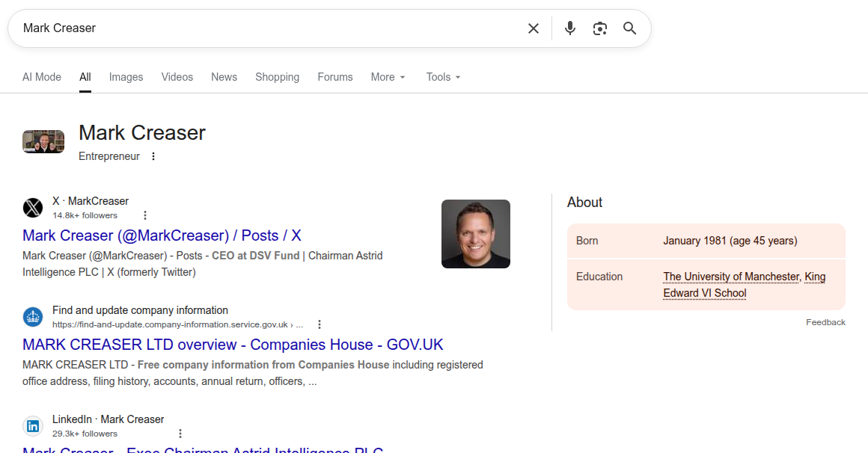The image size is (868, 453).
Task: Expand the More dropdown
Action: 388,77
